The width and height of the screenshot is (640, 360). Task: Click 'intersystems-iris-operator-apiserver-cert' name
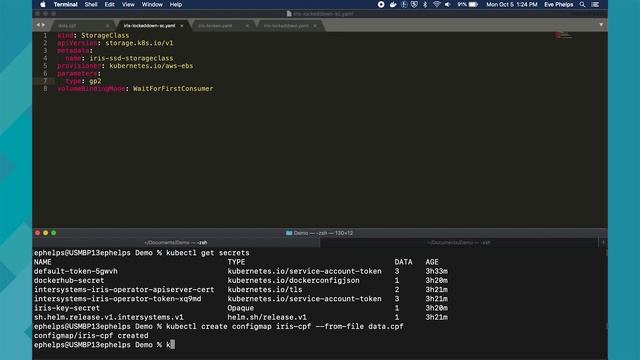(x=124, y=290)
